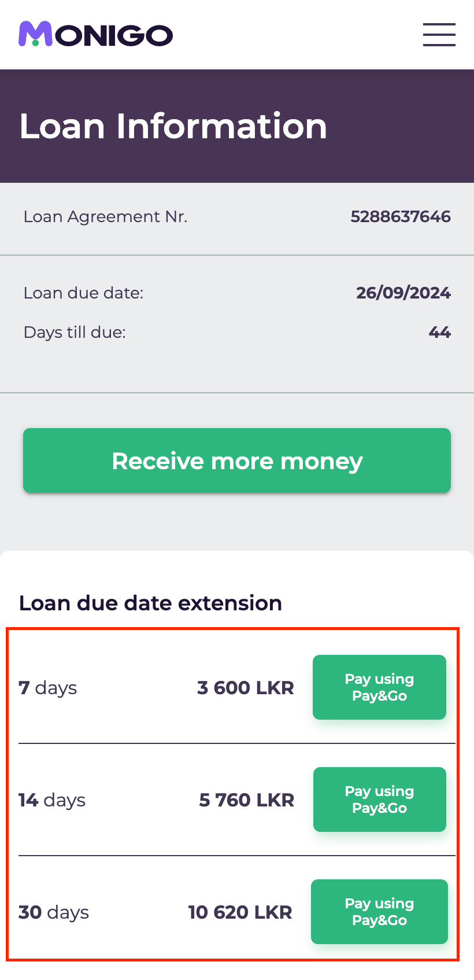Select the 30 days extension label
Image resolution: width=474 pixels, height=980 pixels.
(x=54, y=912)
